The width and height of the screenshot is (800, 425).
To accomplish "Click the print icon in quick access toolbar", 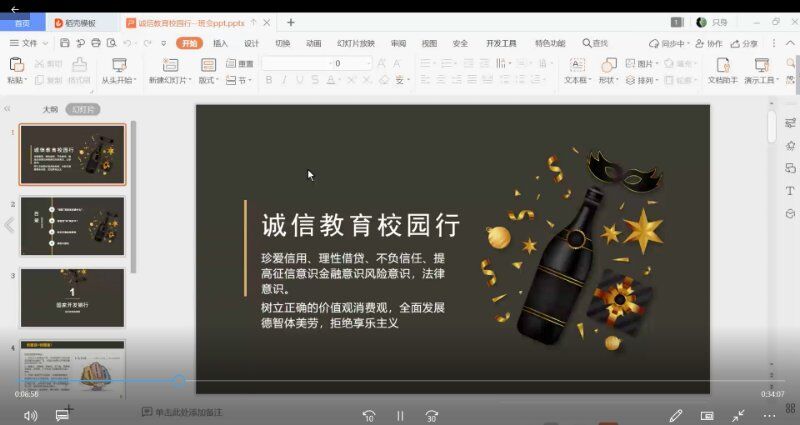I will (x=96, y=43).
